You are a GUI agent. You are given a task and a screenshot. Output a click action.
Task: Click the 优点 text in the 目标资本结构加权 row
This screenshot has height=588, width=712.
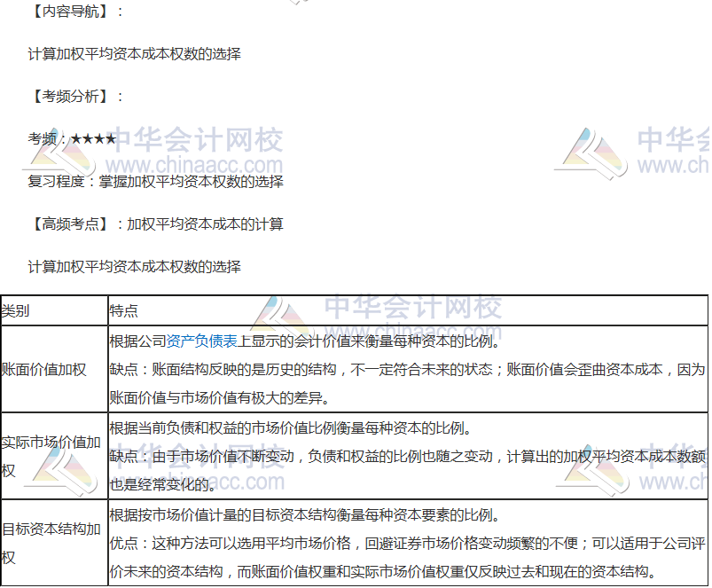(128, 543)
